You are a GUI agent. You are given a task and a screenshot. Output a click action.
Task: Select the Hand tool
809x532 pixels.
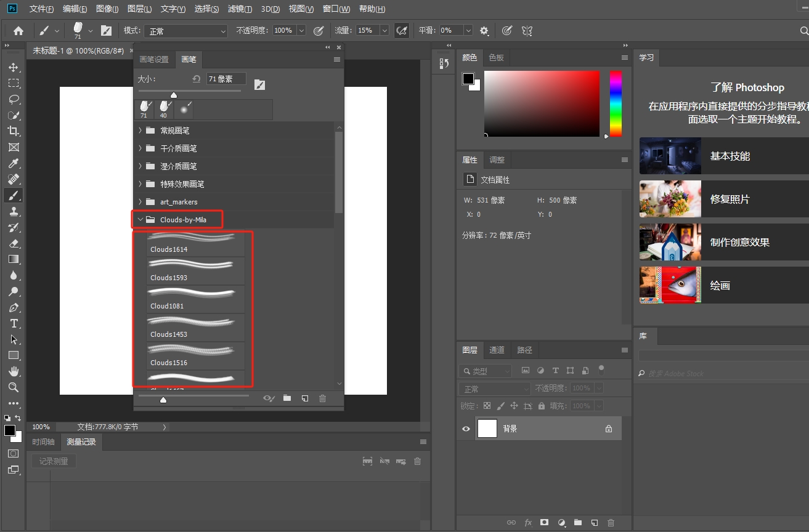click(14, 371)
